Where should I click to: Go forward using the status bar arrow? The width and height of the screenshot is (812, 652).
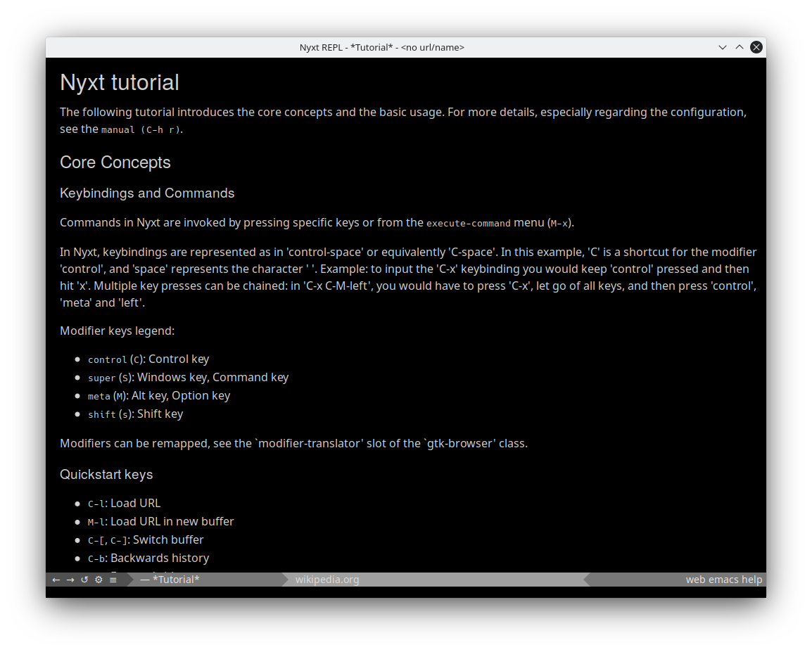click(70, 580)
